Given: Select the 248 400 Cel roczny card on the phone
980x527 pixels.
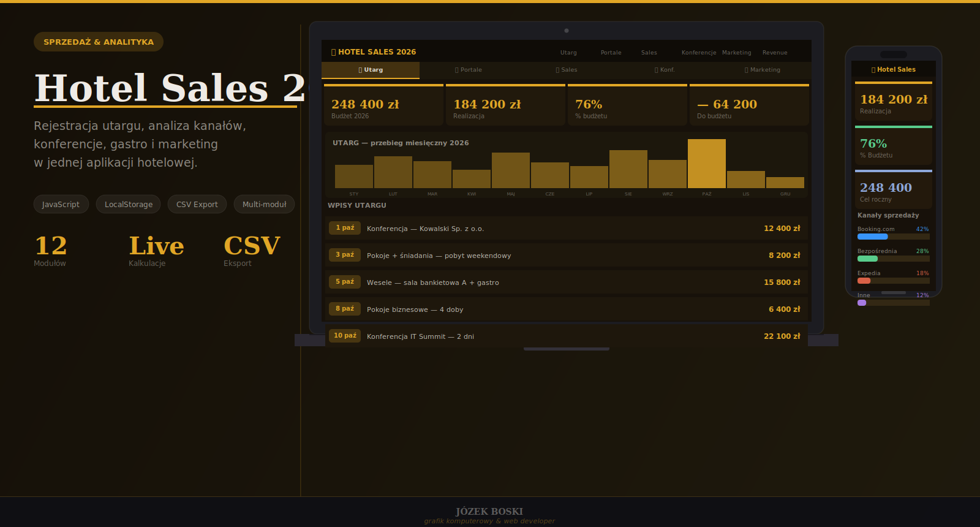Looking at the screenshot, I should [x=894, y=189].
